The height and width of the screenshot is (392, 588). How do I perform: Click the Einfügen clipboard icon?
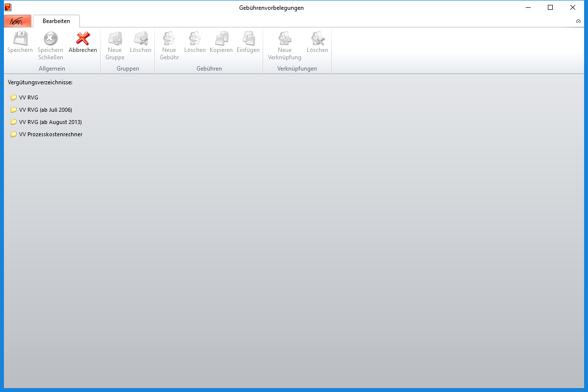pyautogui.click(x=248, y=39)
